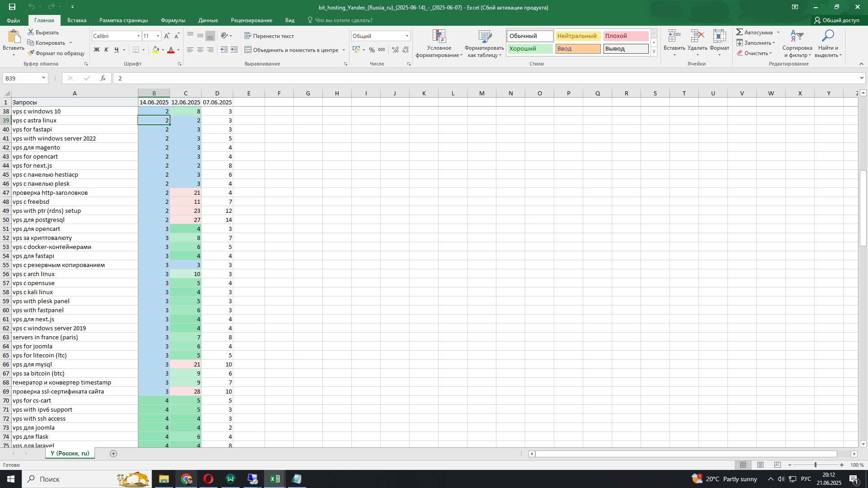Click the zoom slider handle

(x=816, y=465)
